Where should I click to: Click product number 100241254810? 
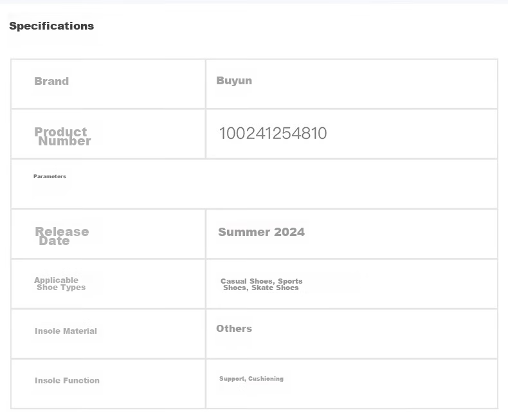click(273, 133)
